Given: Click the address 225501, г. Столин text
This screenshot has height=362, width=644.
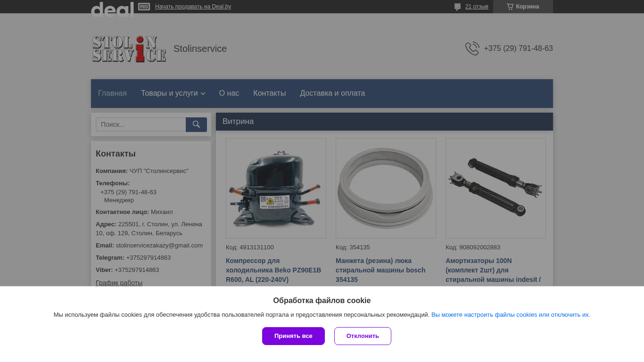Looking at the screenshot, I should pyautogui.click(x=149, y=229).
